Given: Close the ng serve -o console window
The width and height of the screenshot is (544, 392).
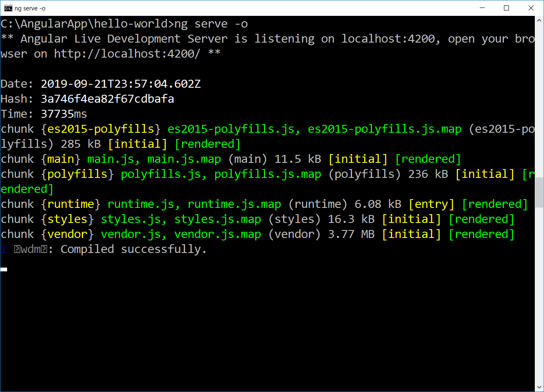Looking at the screenshot, I should 531,8.
